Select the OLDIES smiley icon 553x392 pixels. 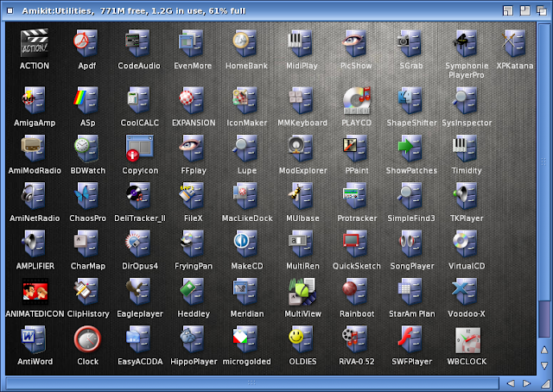coord(302,340)
